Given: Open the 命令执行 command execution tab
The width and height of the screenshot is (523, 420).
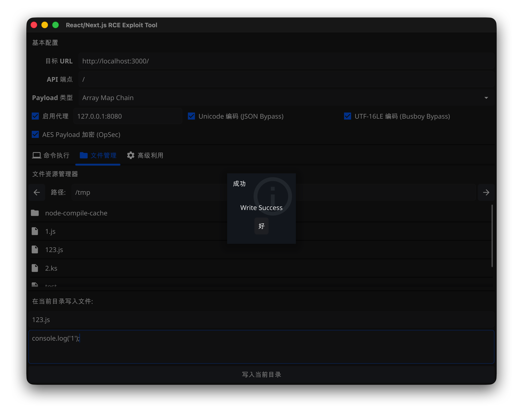Looking at the screenshot, I should pos(51,155).
